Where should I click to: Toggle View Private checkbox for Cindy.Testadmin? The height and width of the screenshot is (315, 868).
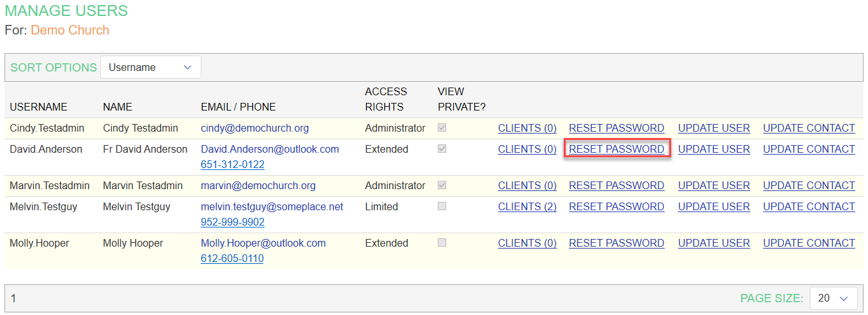[x=442, y=128]
